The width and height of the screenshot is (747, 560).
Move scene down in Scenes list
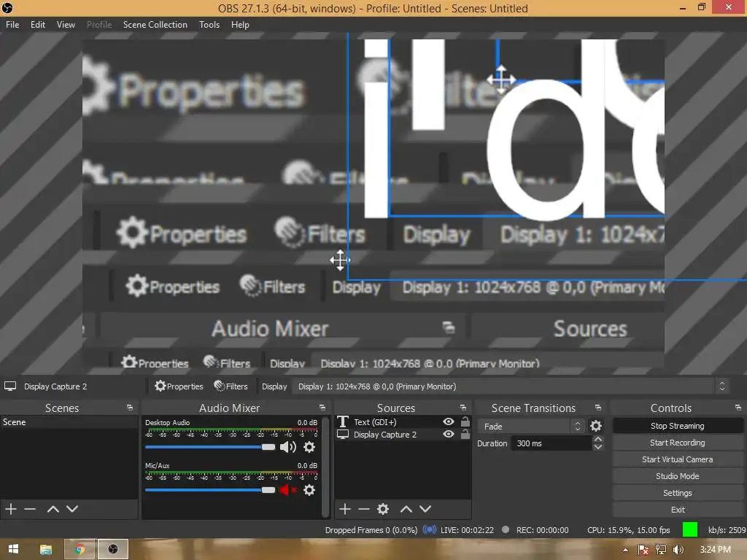[72, 508]
